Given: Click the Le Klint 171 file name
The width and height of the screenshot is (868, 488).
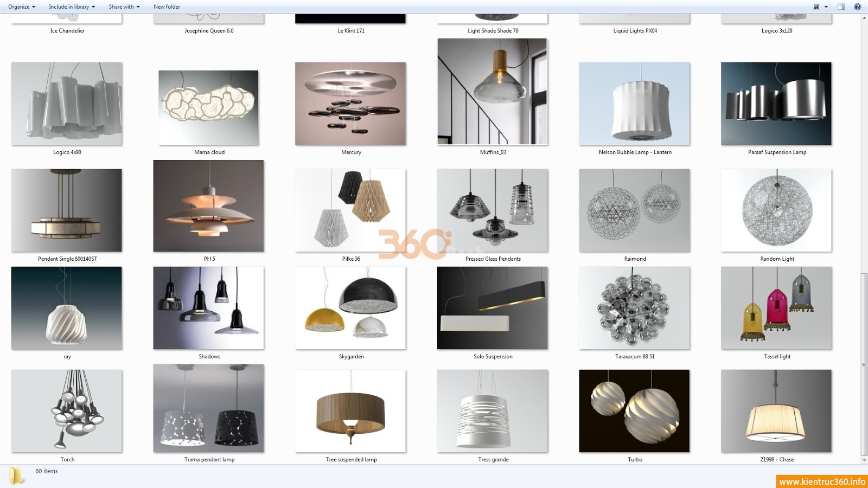Looking at the screenshot, I should coord(351,31).
